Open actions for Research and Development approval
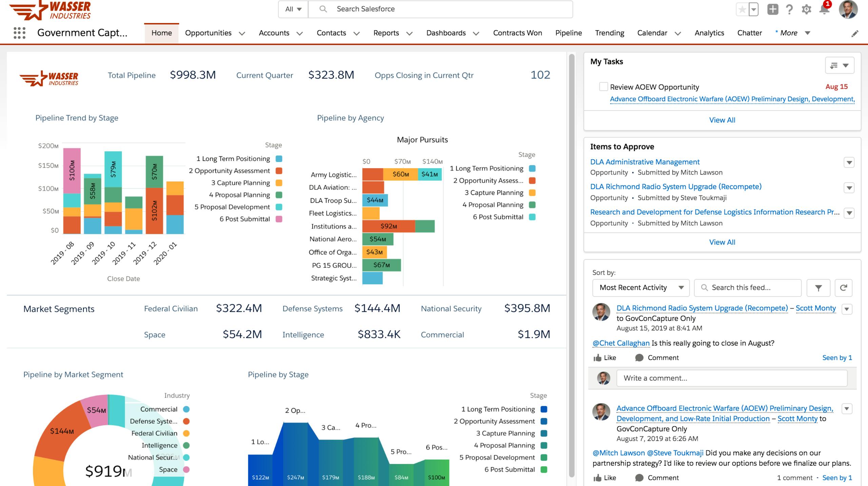 click(x=849, y=213)
